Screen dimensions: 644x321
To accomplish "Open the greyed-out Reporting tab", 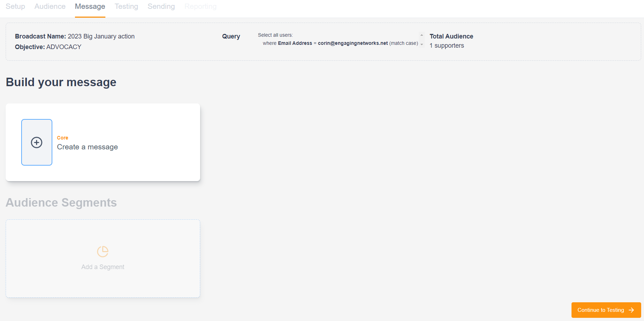I will [x=200, y=6].
